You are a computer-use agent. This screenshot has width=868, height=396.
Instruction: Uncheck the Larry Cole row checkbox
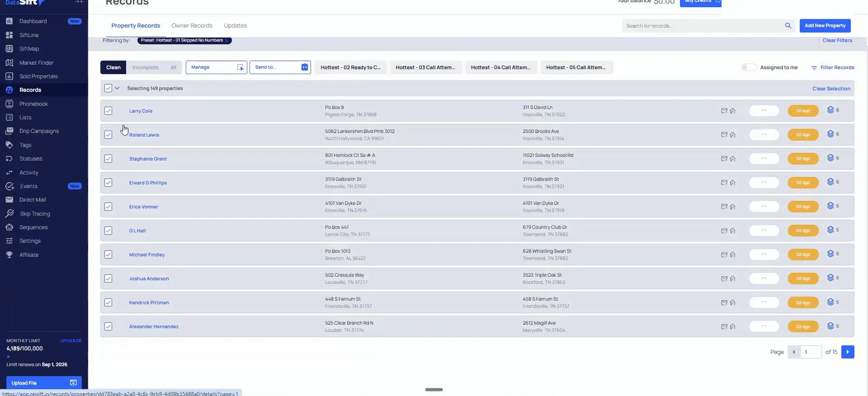pos(108,111)
